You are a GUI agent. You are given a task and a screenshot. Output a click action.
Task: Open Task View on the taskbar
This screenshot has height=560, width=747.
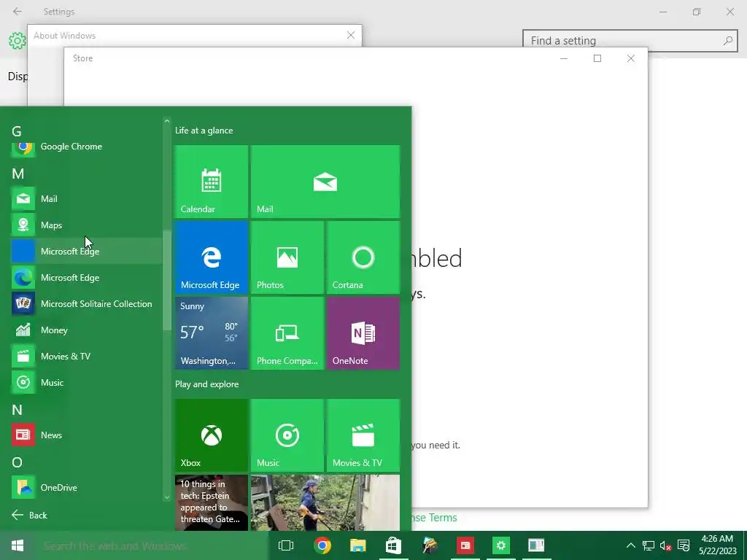pyautogui.click(x=286, y=545)
